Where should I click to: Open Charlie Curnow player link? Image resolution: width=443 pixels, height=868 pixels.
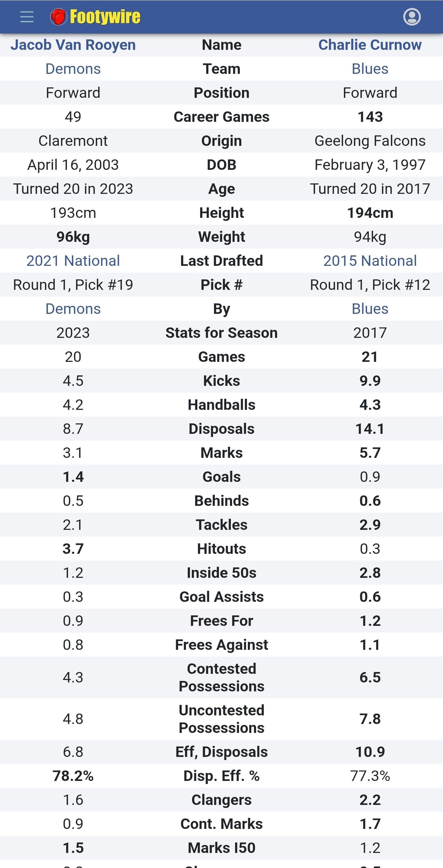point(370,45)
